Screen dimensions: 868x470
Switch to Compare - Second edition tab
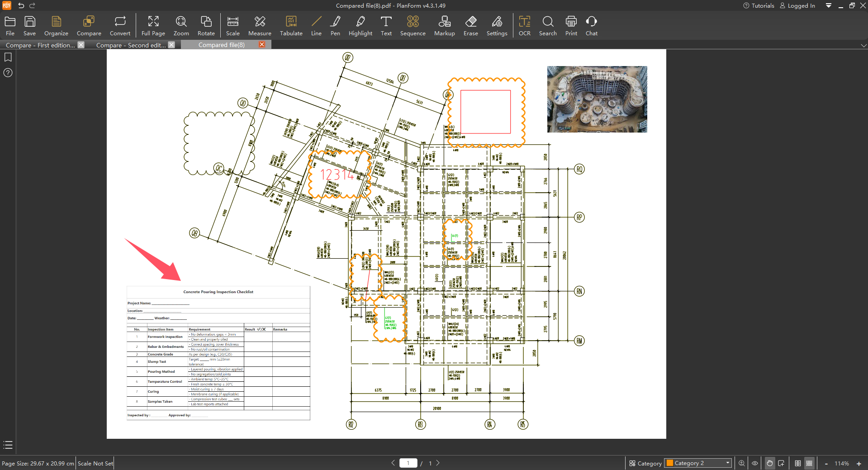tap(131, 45)
